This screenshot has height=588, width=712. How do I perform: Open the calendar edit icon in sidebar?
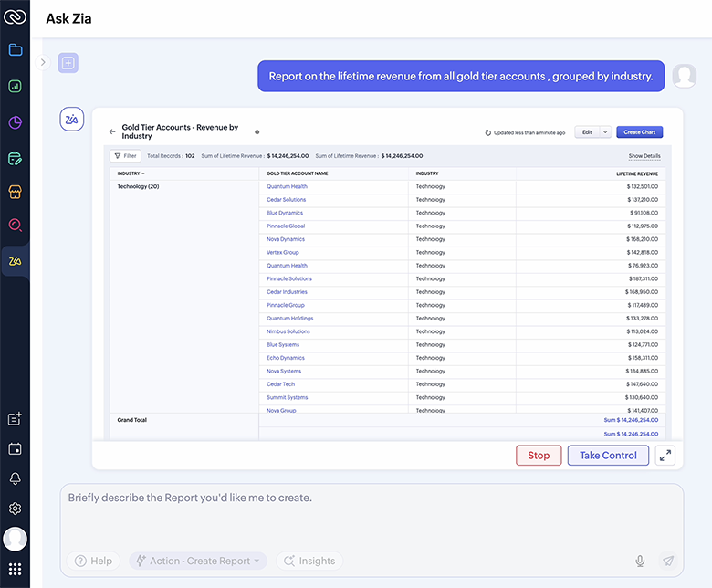[x=15, y=159]
